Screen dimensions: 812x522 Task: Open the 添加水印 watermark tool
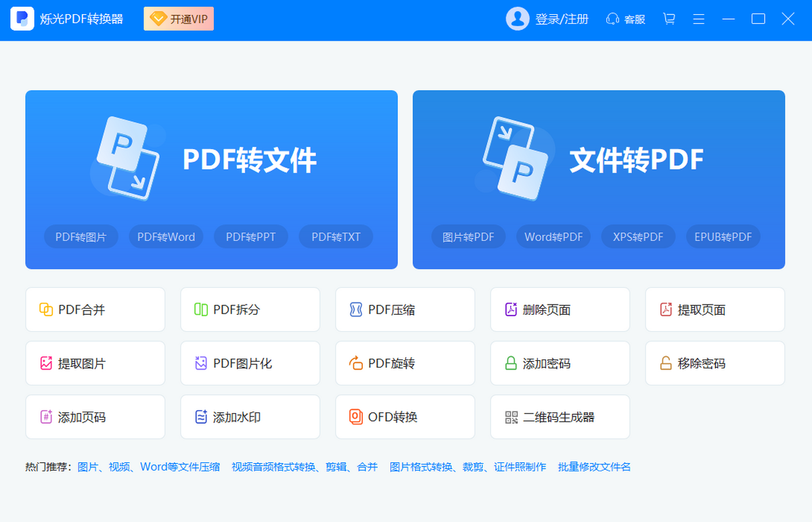coord(250,416)
